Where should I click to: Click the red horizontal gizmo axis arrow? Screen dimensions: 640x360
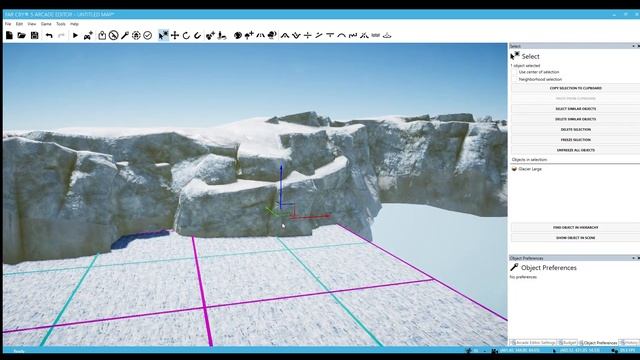[x=312, y=216]
